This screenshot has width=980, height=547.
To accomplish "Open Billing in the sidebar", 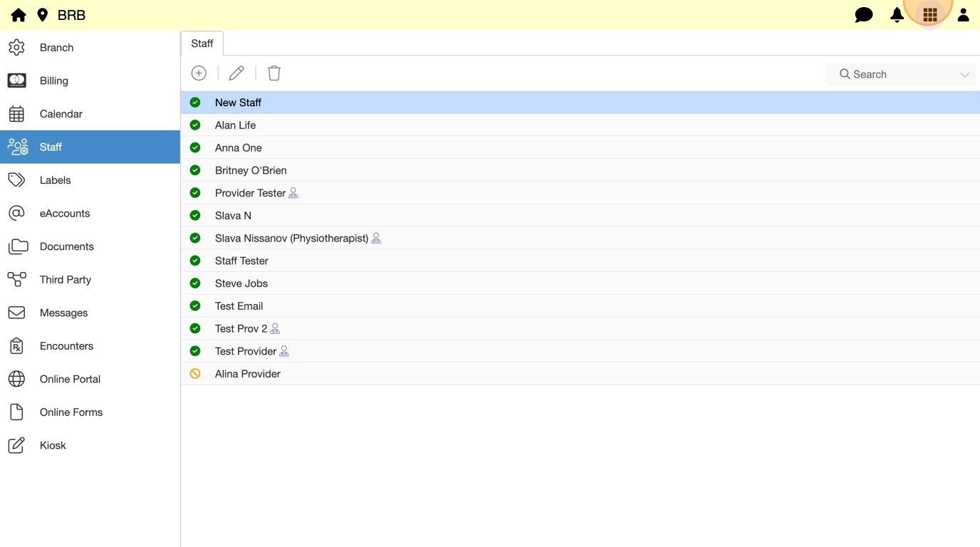I will tap(54, 80).
